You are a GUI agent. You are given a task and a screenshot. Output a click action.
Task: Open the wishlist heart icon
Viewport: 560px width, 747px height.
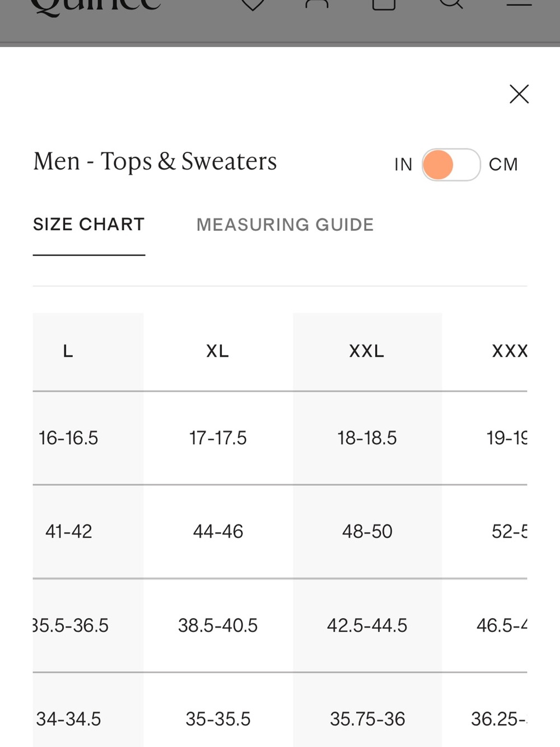(x=253, y=4)
